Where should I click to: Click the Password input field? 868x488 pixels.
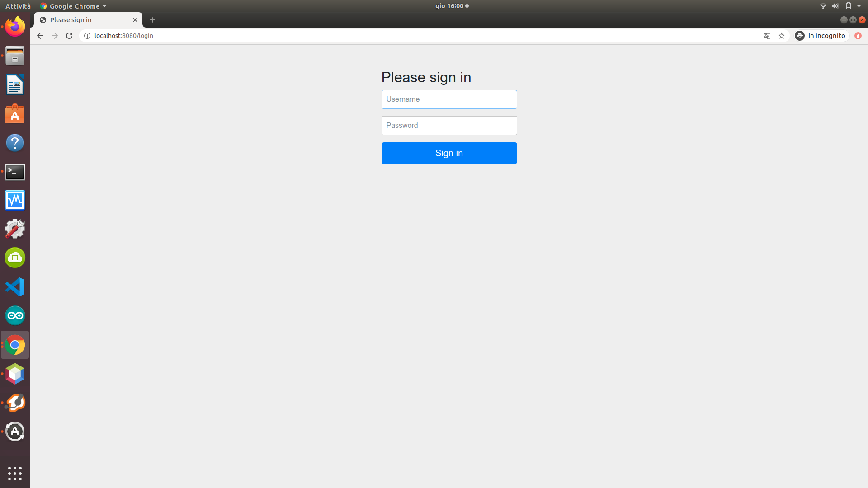click(x=449, y=126)
